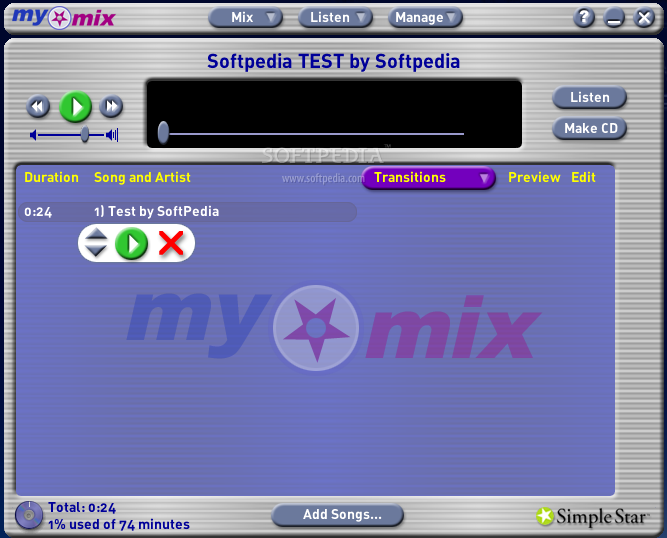
Task: Minimize the MyMix window
Action: click(614, 18)
